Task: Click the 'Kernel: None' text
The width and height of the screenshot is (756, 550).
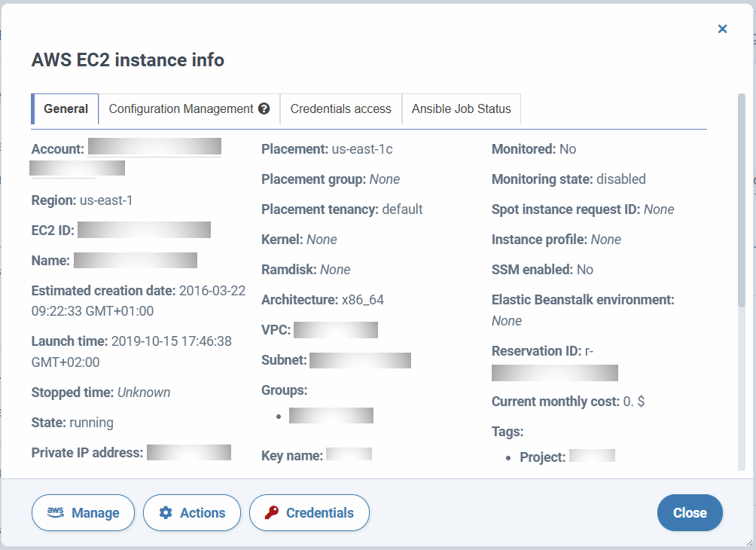Action: [x=299, y=240]
